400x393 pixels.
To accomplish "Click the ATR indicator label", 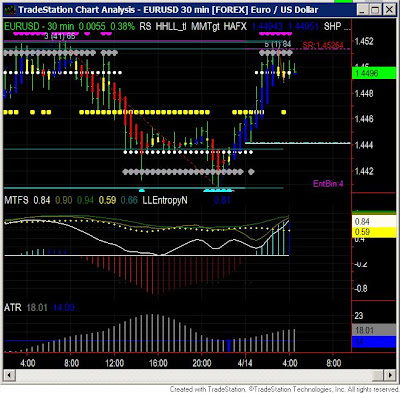I will click(13, 307).
